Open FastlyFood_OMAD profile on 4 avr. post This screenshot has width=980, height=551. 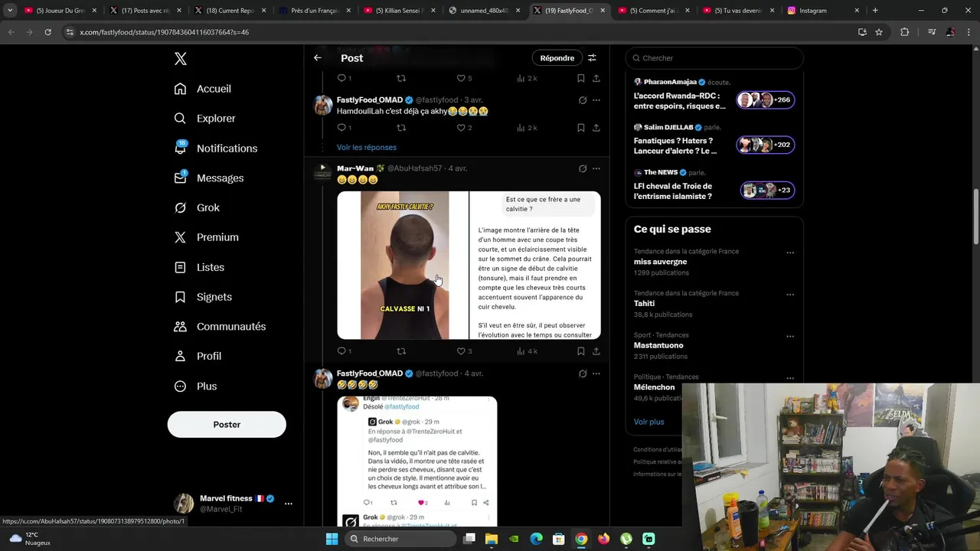[x=370, y=373]
